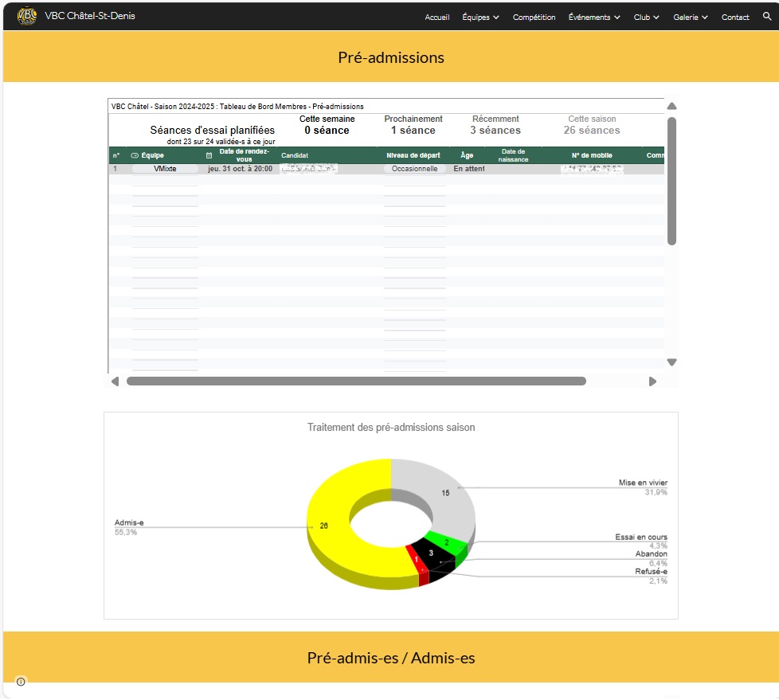
Task: Expand the Équipes menu
Action: tap(480, 18)
